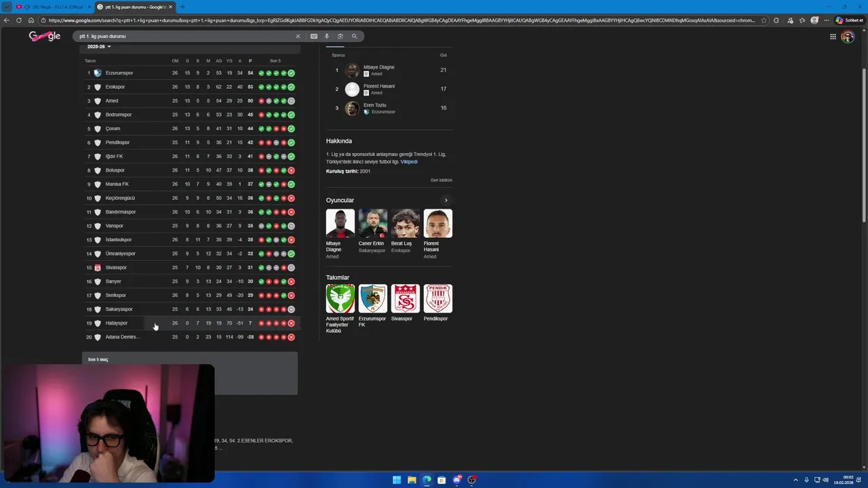This screenshot has width=868, height=488.
Task: Open scorer Florent Hasani with 17 goals
Action: (x=389, y=89)
